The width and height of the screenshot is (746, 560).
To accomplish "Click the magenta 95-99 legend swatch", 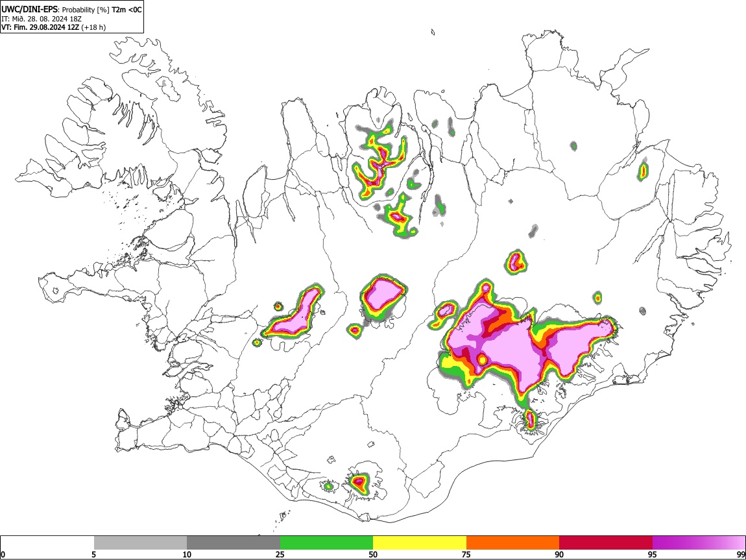I will (x=699, y=543).
